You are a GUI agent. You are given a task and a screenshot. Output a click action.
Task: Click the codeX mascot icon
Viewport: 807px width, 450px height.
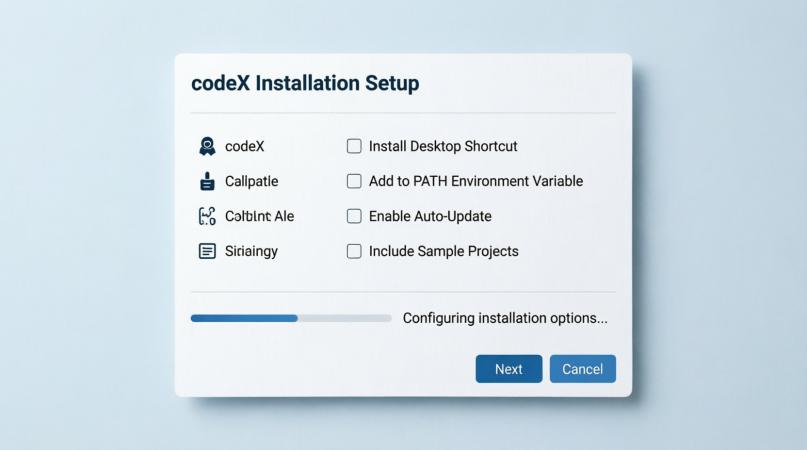click(x=207, y=146)
